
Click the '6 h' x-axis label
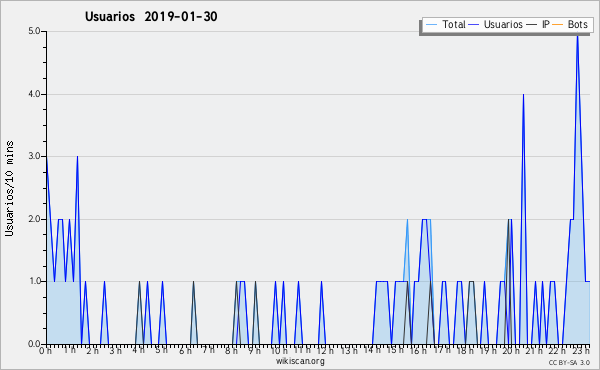(185, 351)
